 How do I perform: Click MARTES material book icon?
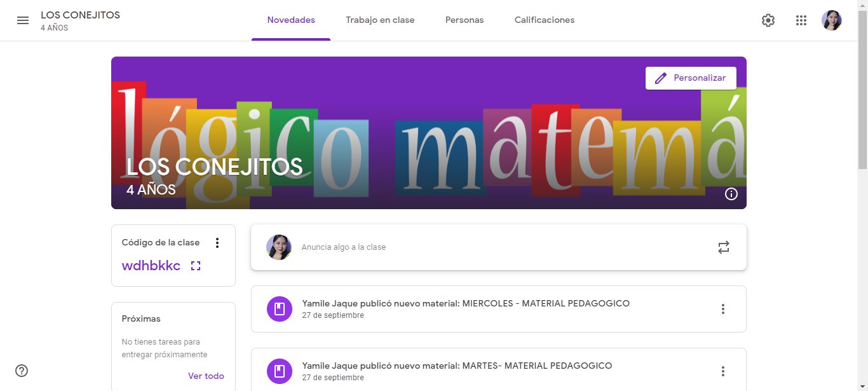point(279,371)
